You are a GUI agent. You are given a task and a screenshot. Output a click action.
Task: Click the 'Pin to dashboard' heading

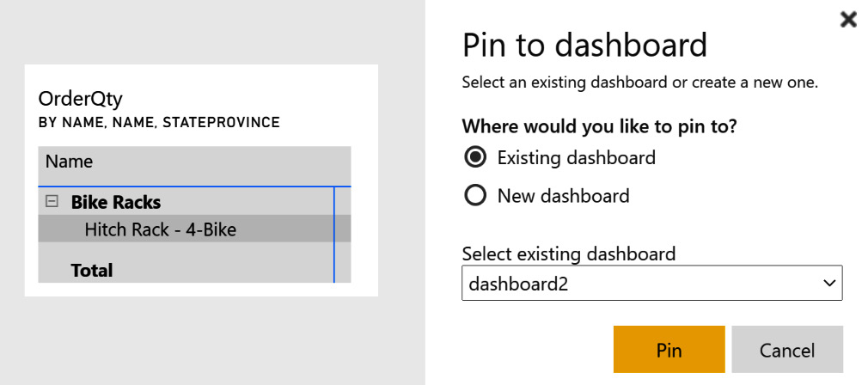(584, 45)
